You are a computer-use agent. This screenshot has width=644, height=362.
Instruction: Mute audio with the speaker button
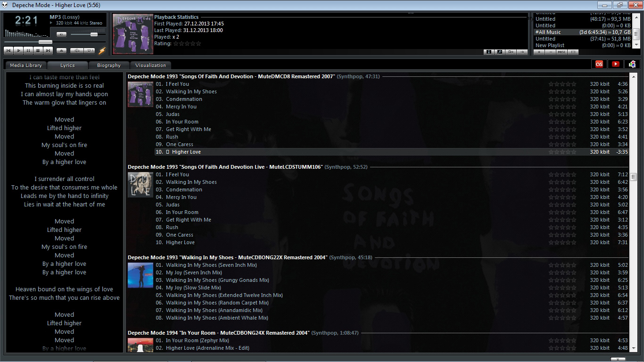[61, 34]
